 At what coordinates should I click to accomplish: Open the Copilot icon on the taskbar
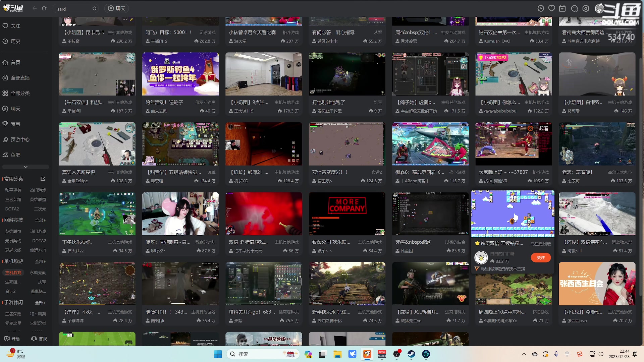[308, 354]
